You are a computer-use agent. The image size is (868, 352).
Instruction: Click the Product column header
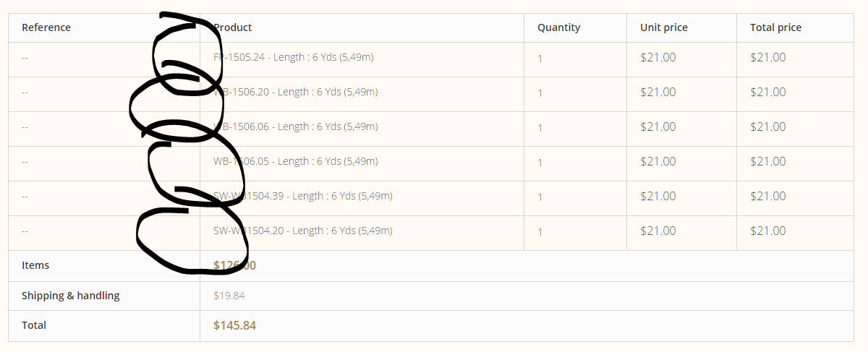click(x=233, y=27)
